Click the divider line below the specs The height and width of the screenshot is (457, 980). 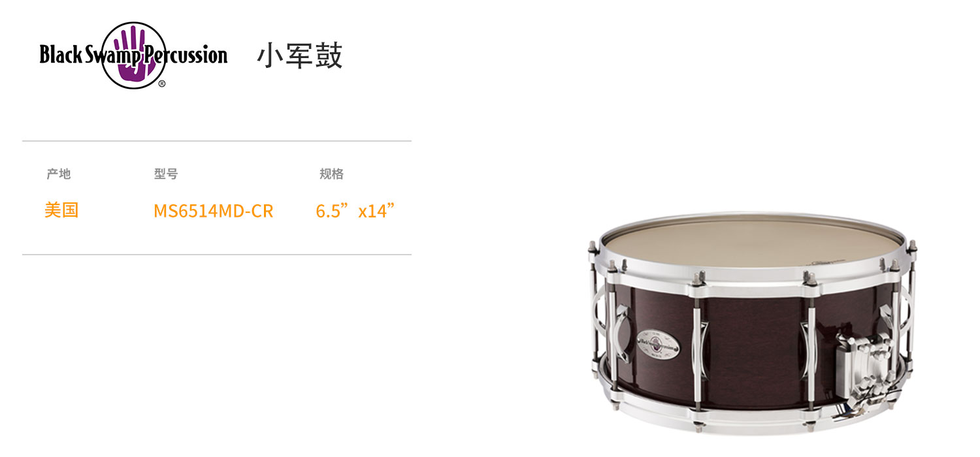tap(217, 255)
